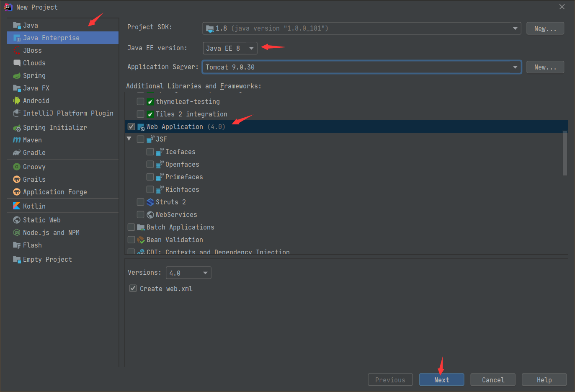The height and width of the screenshot is (392, 575).
Task: Click the Kotlin logo icon
Action: point(17,206)
